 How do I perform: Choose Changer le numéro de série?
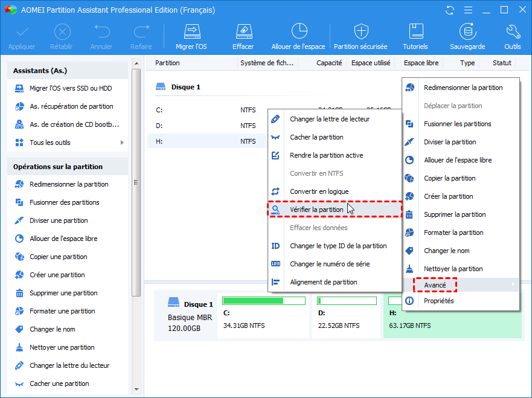click(x=335, y=264)
